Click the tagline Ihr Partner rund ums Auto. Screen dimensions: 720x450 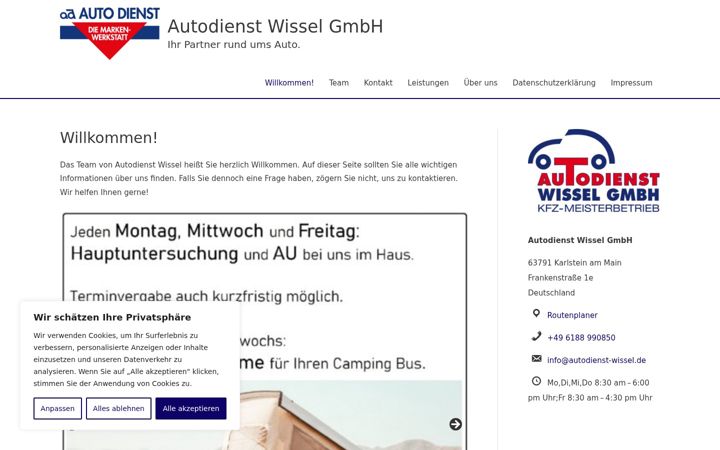[234, 45]
